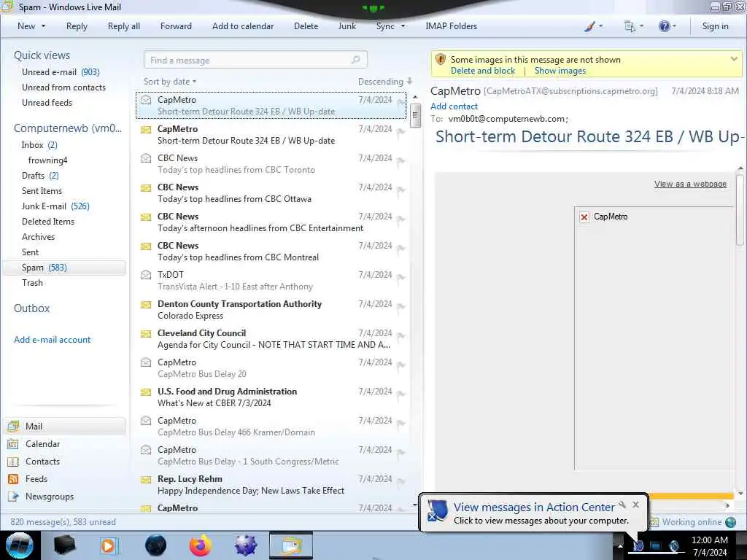Click envelope icon of U.S. Food and Drug Administration
This screenshot has width=747, height=560.
coord(146,392)
